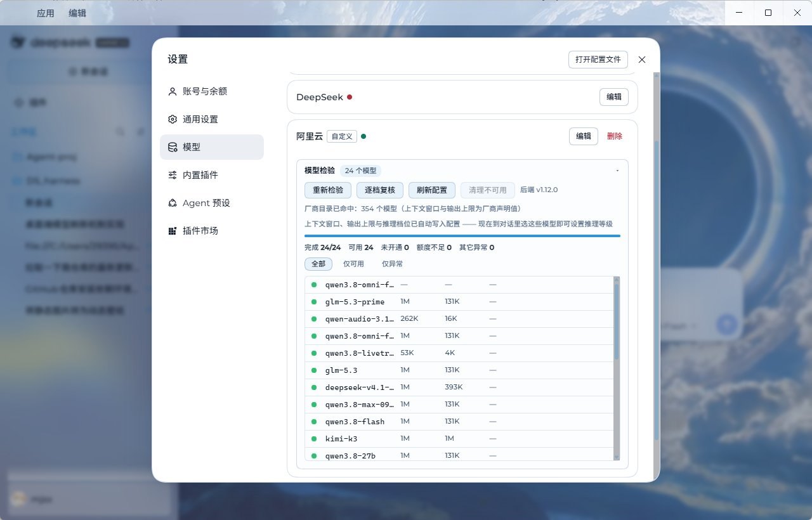
Task: Click the qwen3.8-livetr model row
Action: 459,353
